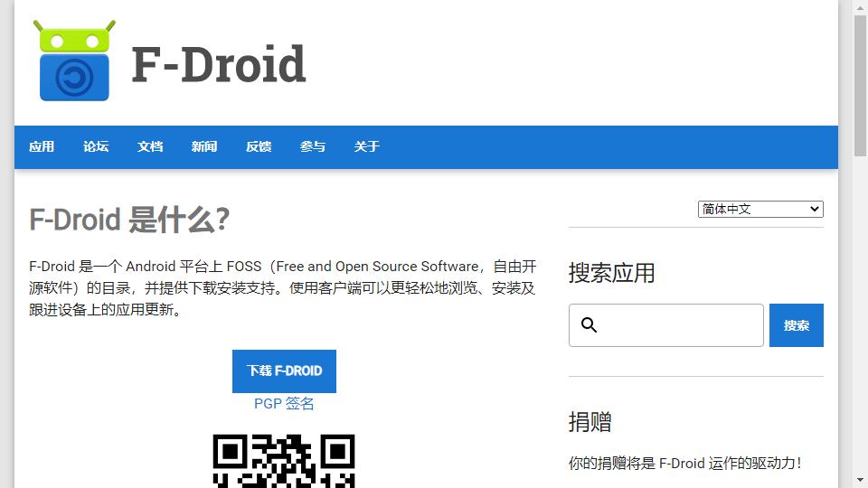Open the 新闻 navigation menu item
The height and width of the screenshot is (488, 868).
click(x=204, y=146)
